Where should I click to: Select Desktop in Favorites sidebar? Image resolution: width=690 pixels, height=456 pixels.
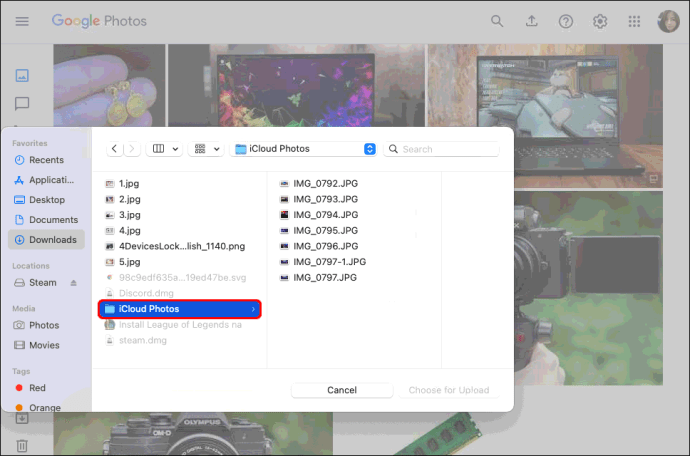point(46,200)
